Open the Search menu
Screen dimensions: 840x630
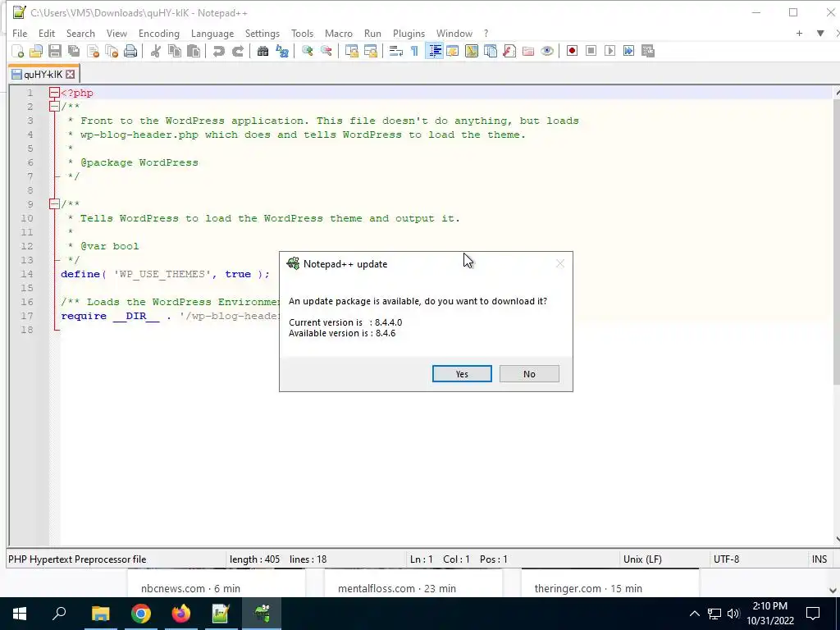(80, 33)
